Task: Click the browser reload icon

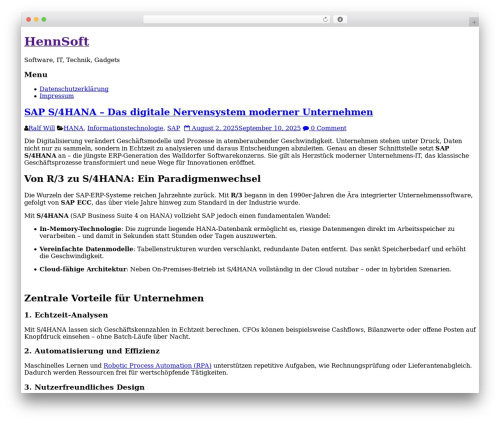Action: [325, 19]
